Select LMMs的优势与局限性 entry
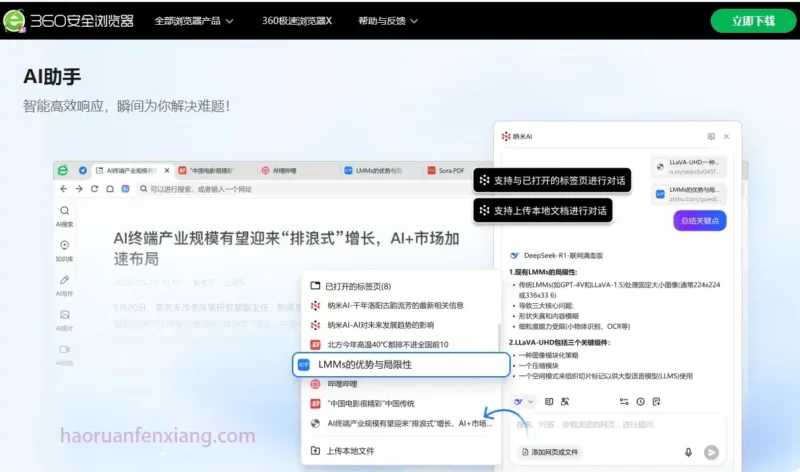Image resolution: width=800 pixels, height=472 pixels. [x=401, y=364]
